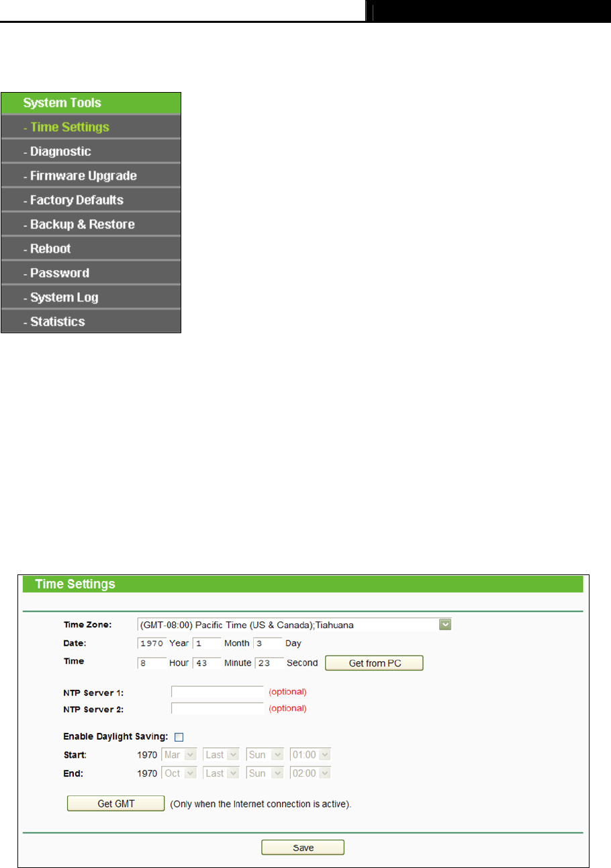This screenshot has height=868, width=611.
Task: Focus the Hour input field
Action: (x=151, y=662)
